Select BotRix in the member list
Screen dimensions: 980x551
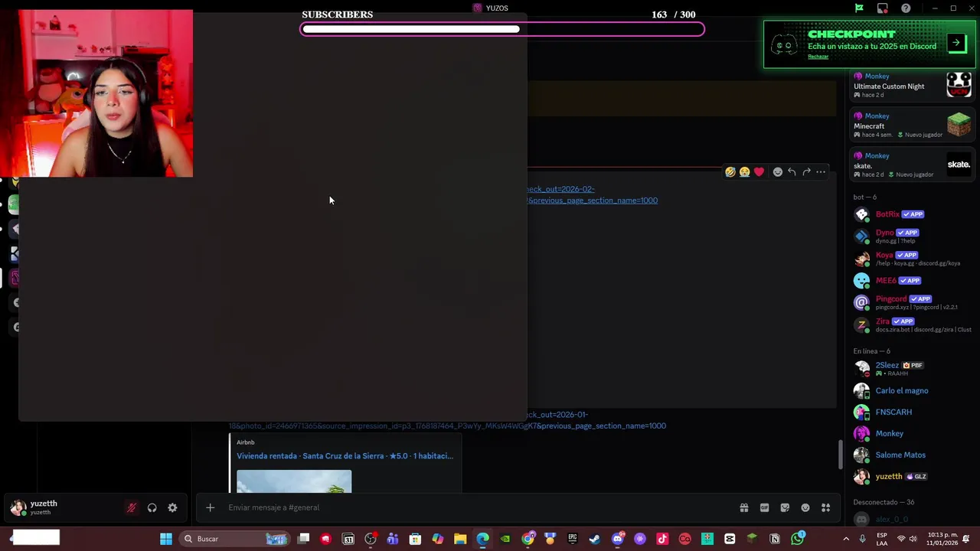pos(913,214)
